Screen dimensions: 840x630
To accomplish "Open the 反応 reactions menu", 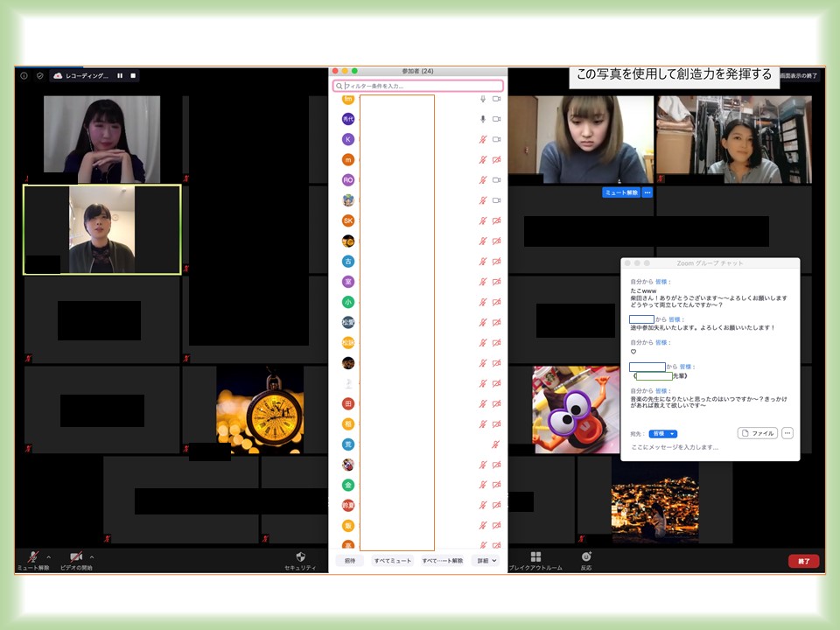I will (x=586, y=561).
